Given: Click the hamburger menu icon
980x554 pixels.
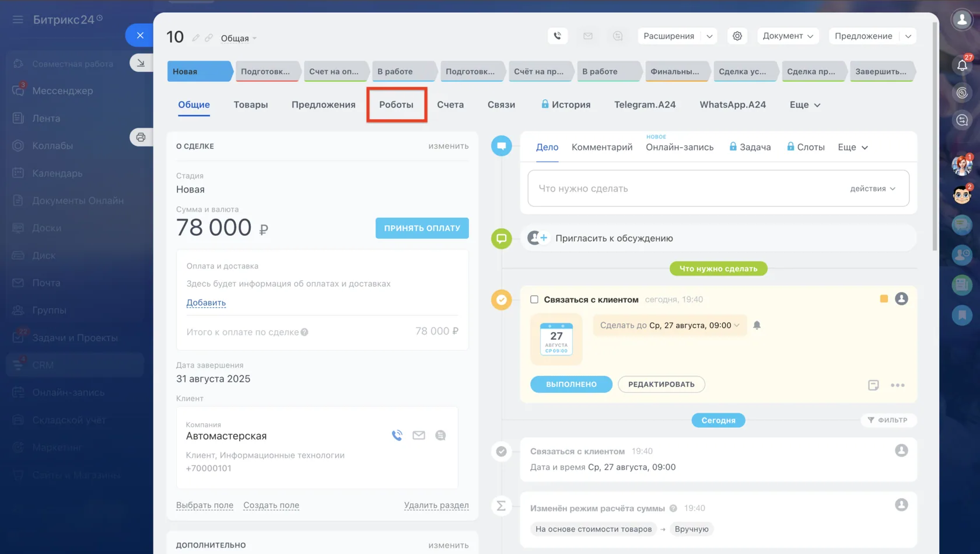Looking at the screenshot, I should coord(18,20).
